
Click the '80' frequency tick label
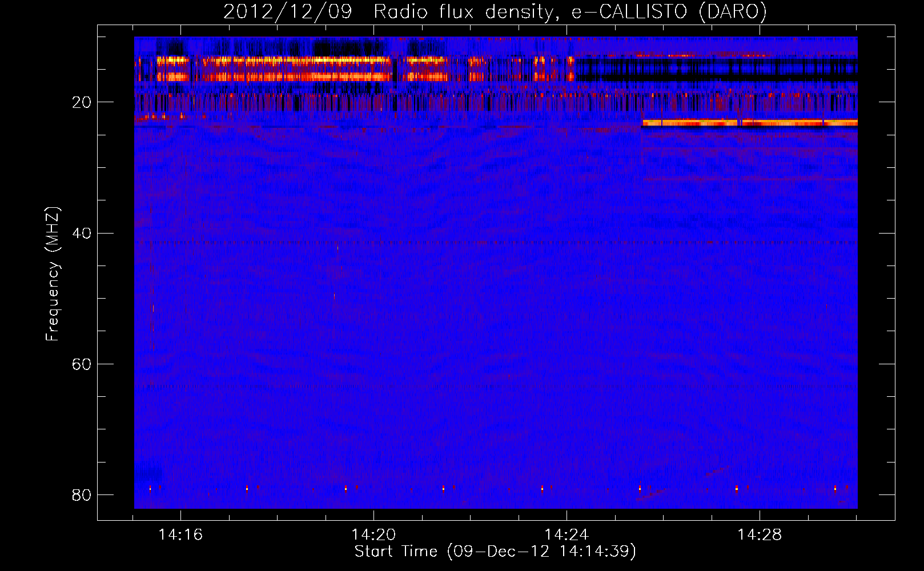tap(82, 494)
